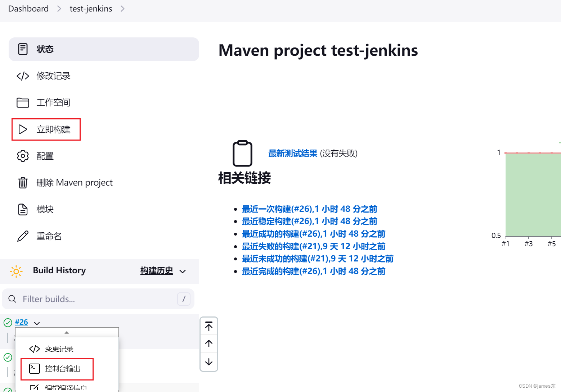This screenshot has width=561, height=392.
Task: Open 最近稳定构建(#26) link
Action: pyautogui.click(x=309, y=221)
